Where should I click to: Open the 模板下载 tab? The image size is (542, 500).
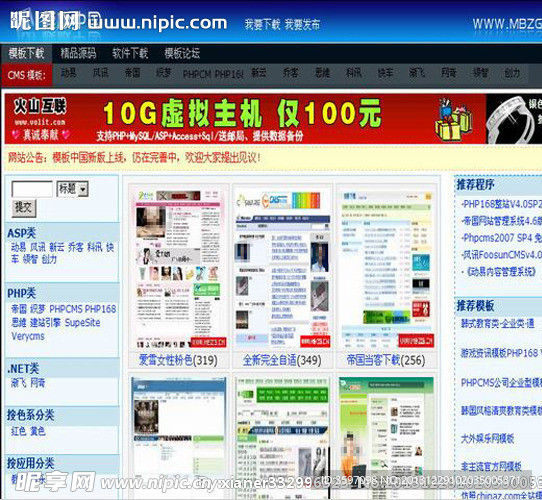(x=27, y=54)
